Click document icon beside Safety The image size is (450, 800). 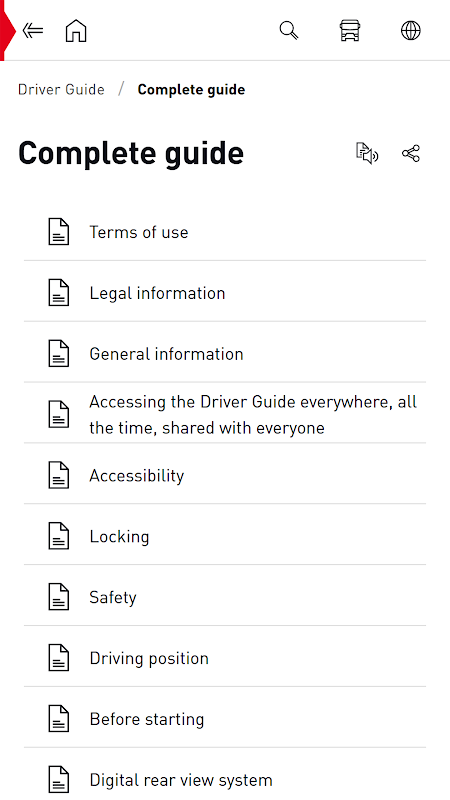[x=59, y=597]
